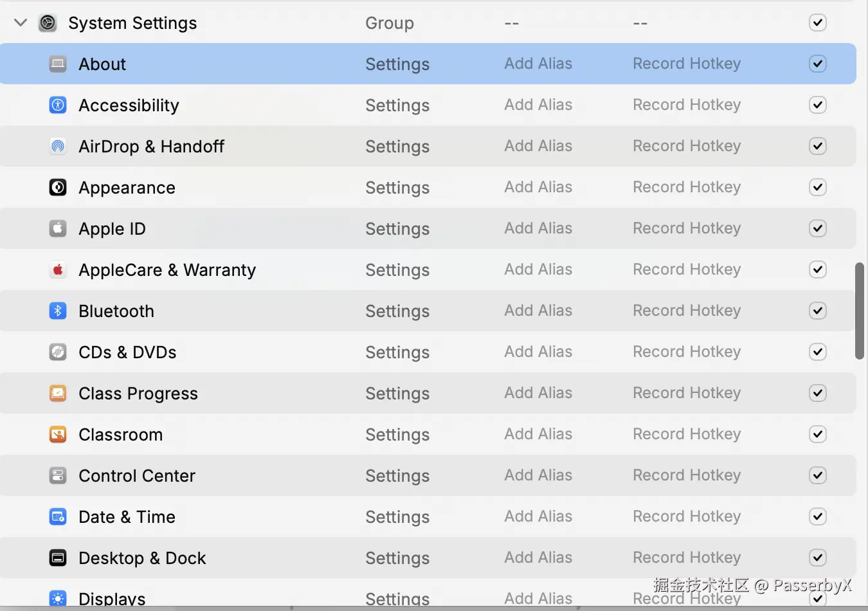Click the System Settings gear icon
Image resolution: width=868 pixels, height=611 pixels.
tap(48, 23)
